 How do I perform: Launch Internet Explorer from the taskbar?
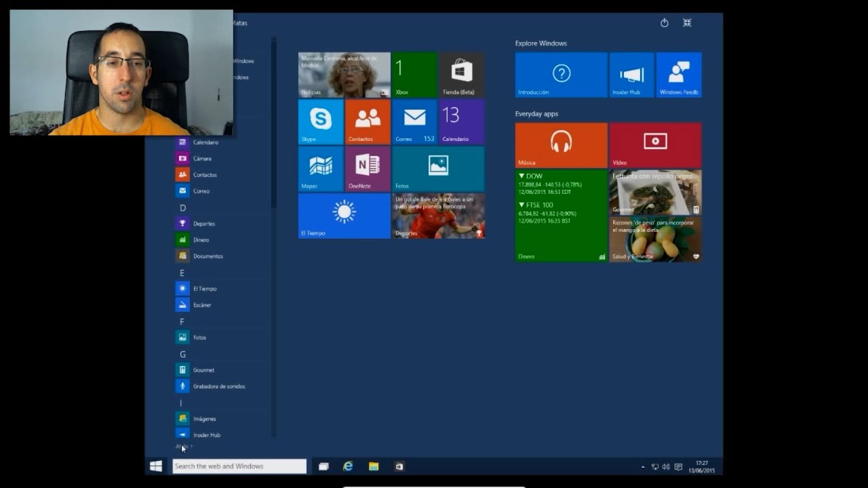click(348, 466)
